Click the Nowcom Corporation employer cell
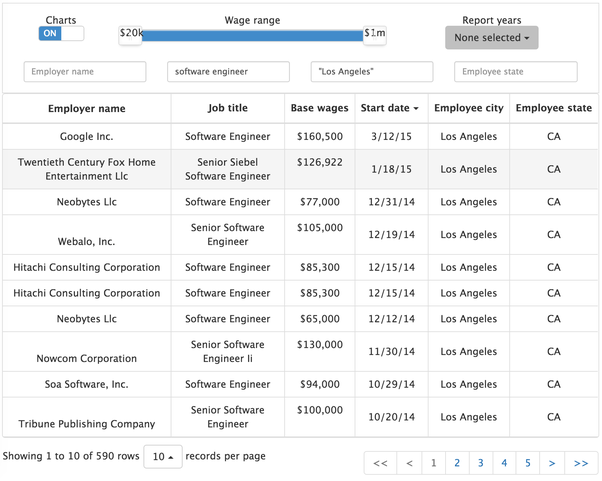This screenshot has width=602, height=481. pos(87,352)
